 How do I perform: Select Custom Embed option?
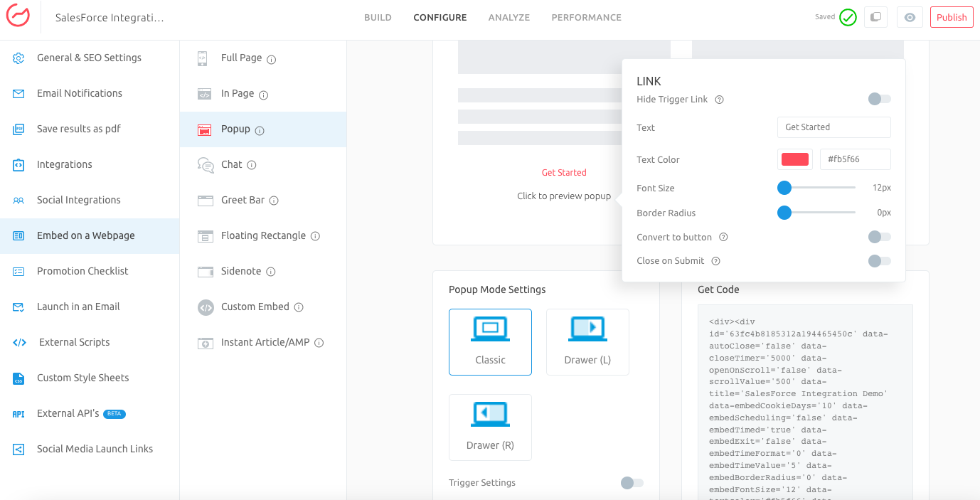point(263,307)
